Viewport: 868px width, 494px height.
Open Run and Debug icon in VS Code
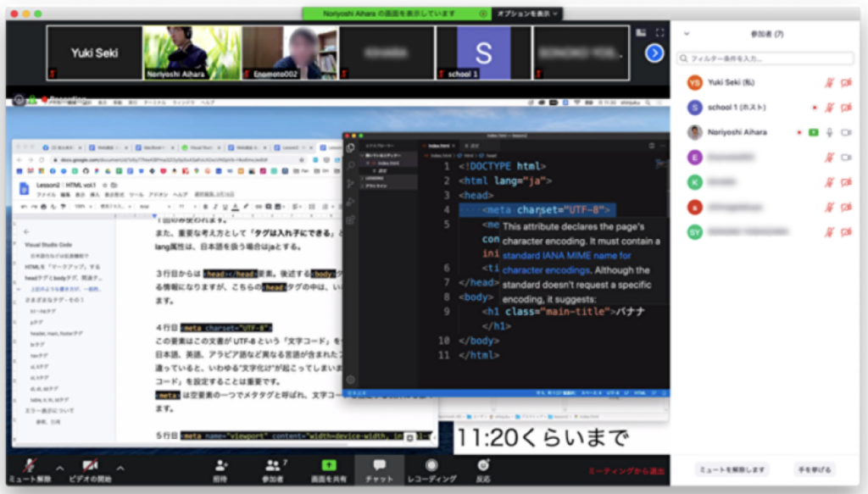[x=351, y=202]
